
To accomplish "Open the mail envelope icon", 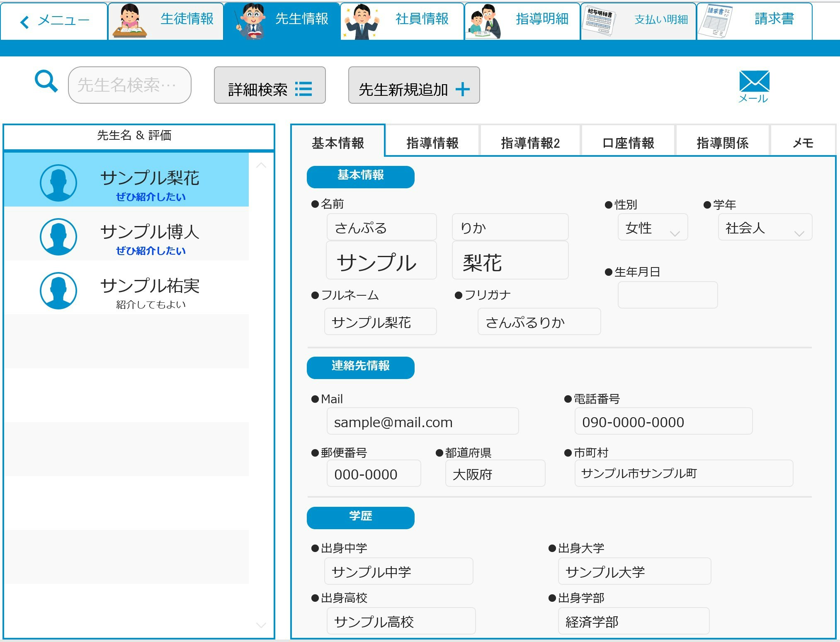I will point(754,81).
